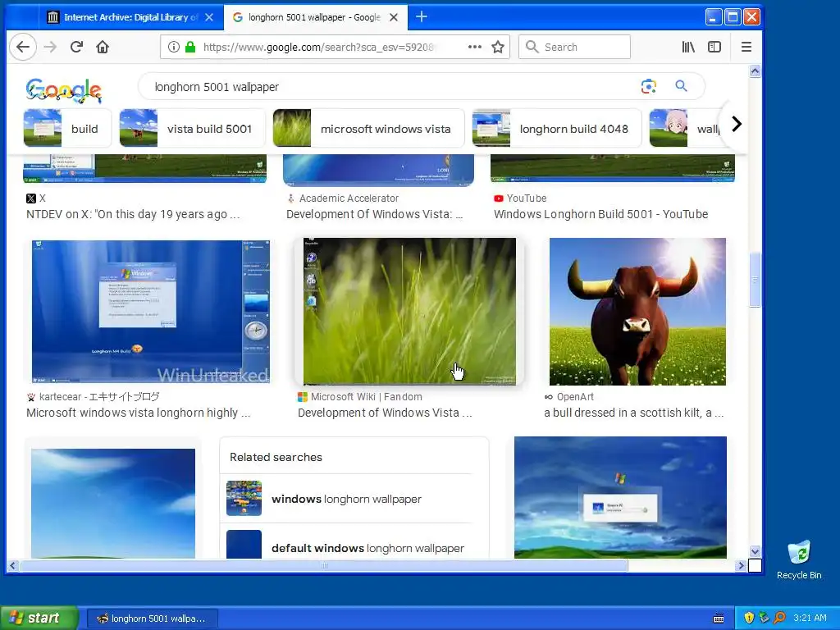
Task: Toggle the sidebar view icon
Action: coord(714,47)
